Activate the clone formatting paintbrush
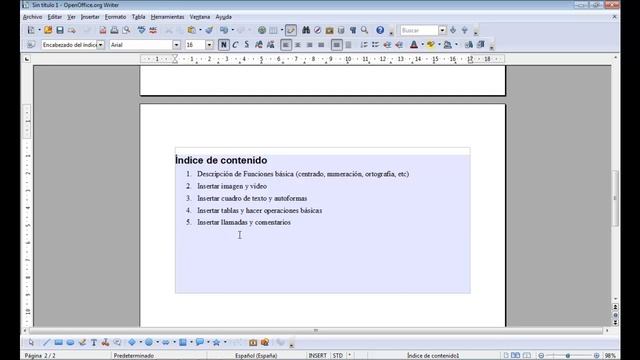The height and width of the screenshot is (360, 640). (209, 30)
